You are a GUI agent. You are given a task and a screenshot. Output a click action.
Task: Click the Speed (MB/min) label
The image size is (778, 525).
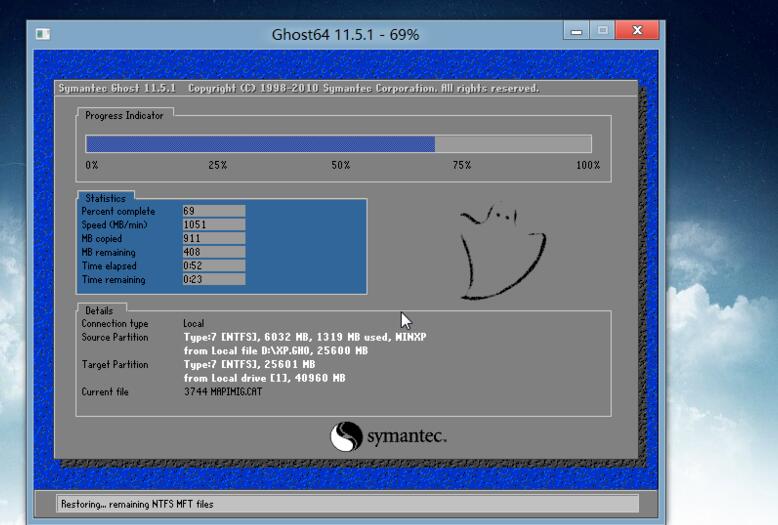pos(114,225)
